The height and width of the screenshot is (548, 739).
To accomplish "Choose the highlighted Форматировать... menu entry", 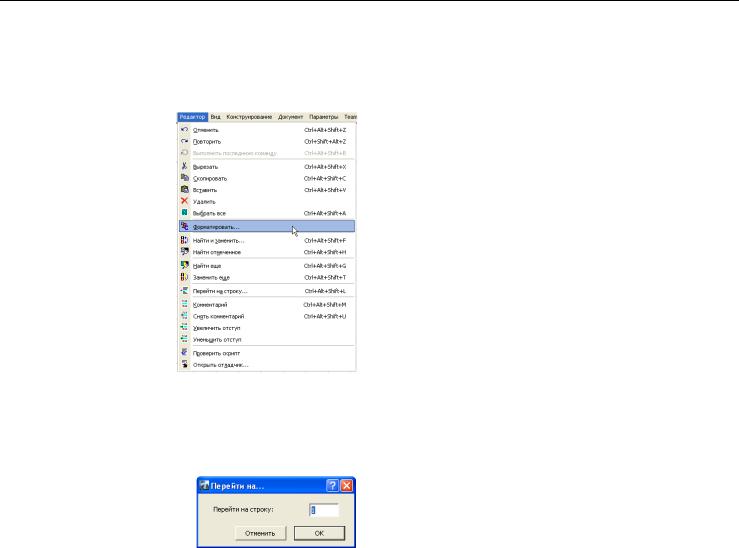I will point(267,227).
